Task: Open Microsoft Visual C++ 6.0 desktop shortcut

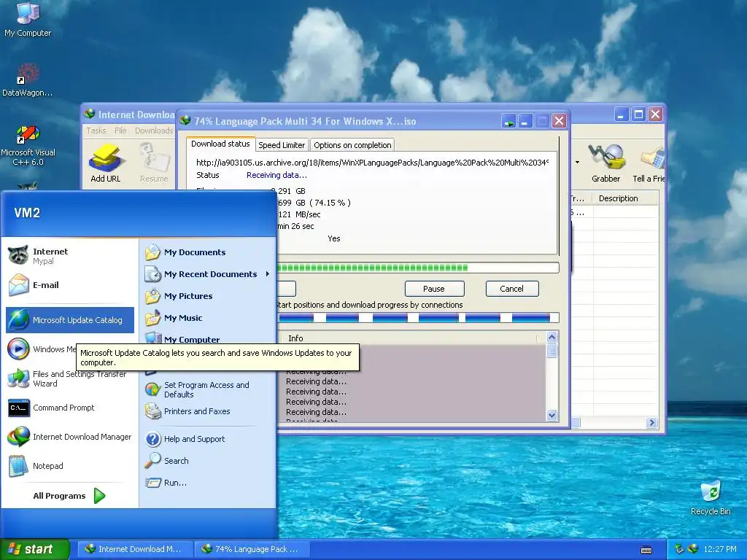Action: click(x=28, y=145)
